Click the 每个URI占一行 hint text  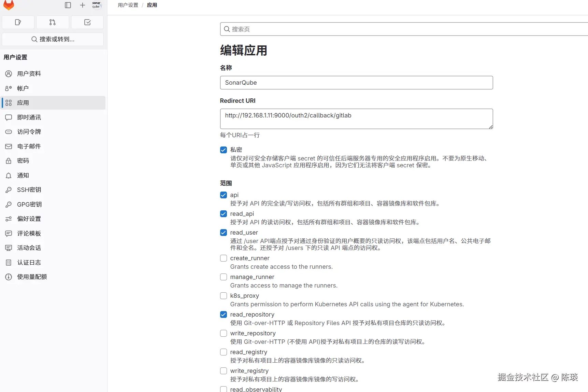tap(240, 135)
